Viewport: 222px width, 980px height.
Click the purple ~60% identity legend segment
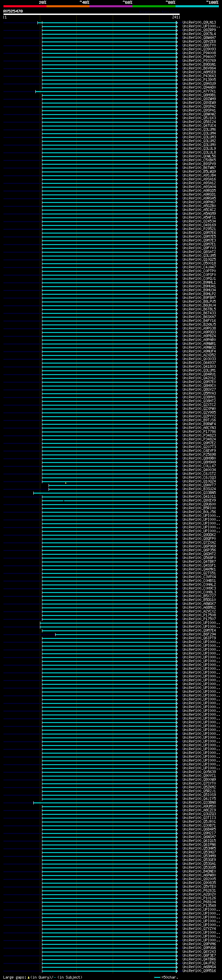click(x=111, y=6)
